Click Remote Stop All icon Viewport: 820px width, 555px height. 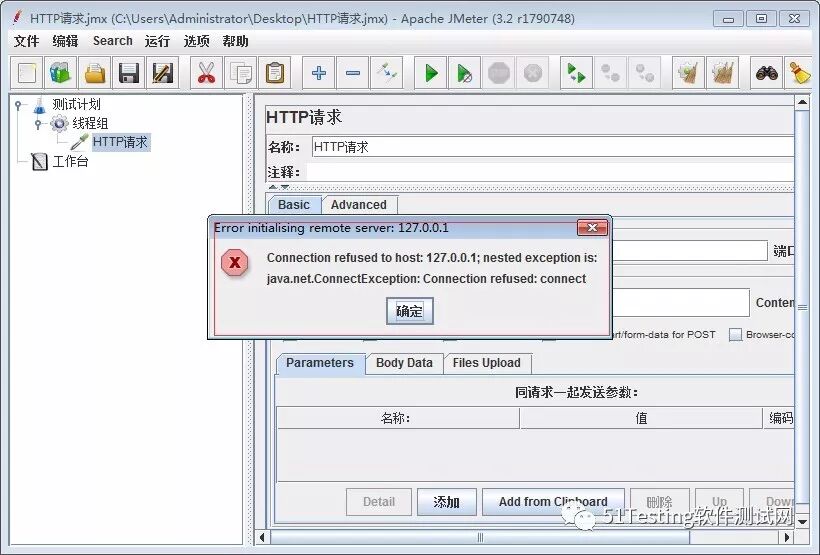point(610,73)
